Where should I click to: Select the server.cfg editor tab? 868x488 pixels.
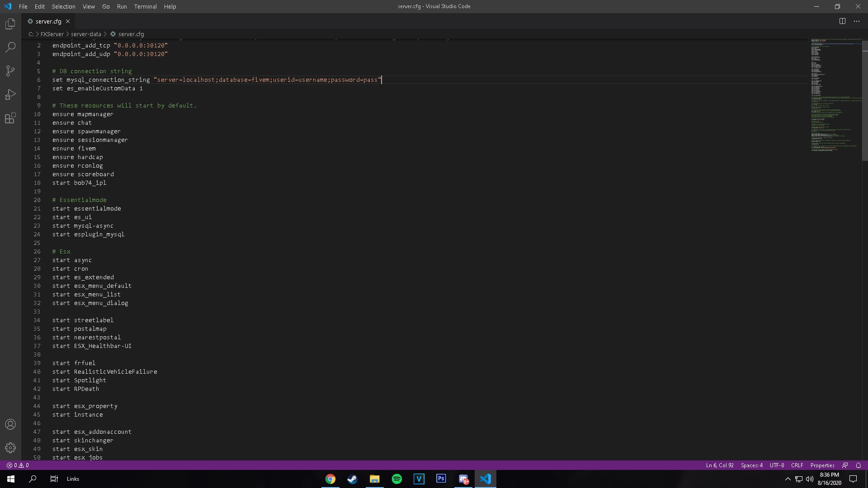(x=47, y=21)
